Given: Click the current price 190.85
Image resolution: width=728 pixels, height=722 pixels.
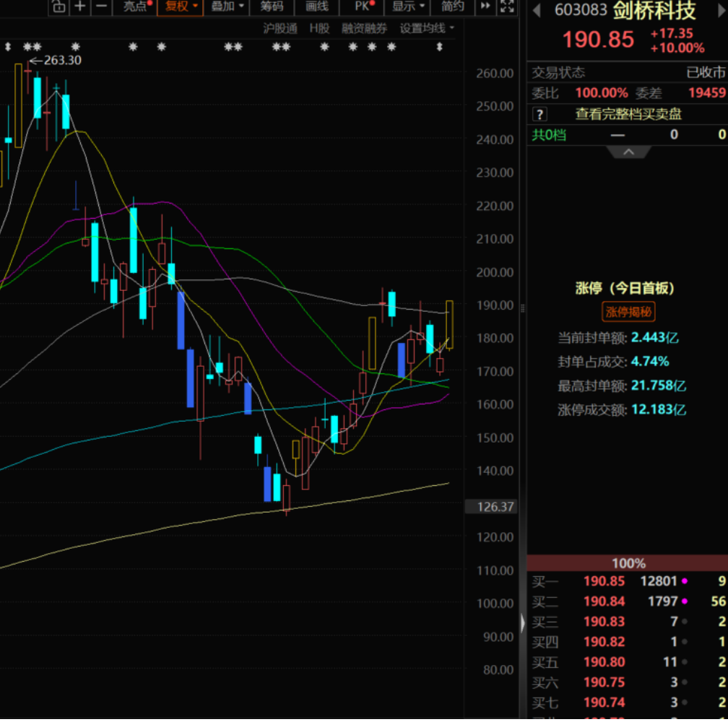Looking at the screenshot, I should click(598, 40).
